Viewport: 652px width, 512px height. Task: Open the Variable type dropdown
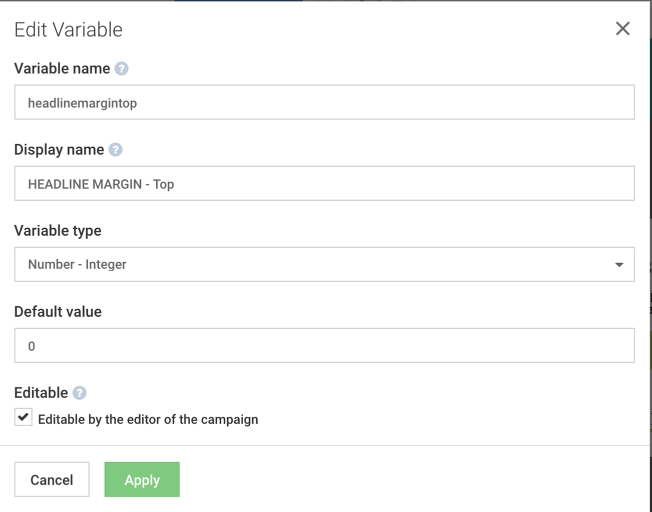(324, 265)
